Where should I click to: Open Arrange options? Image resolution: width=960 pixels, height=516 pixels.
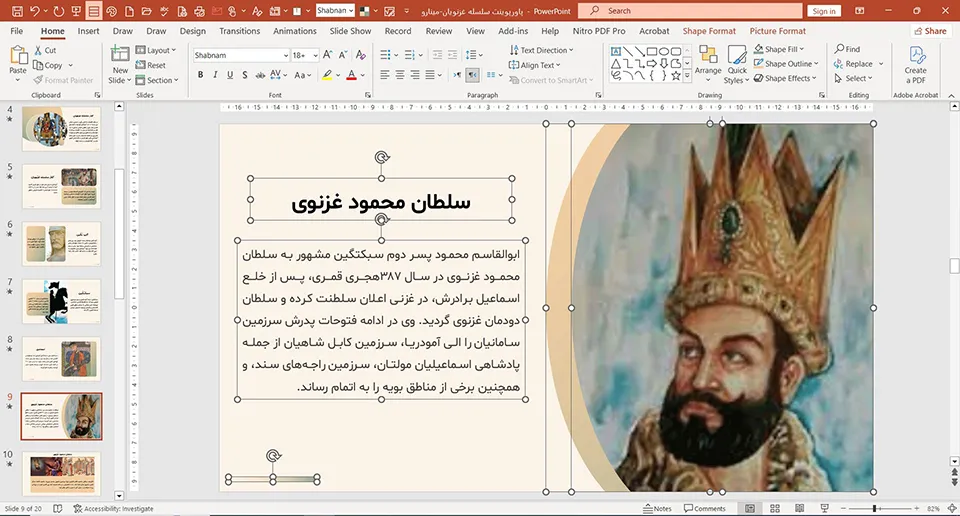coord(708,64)
